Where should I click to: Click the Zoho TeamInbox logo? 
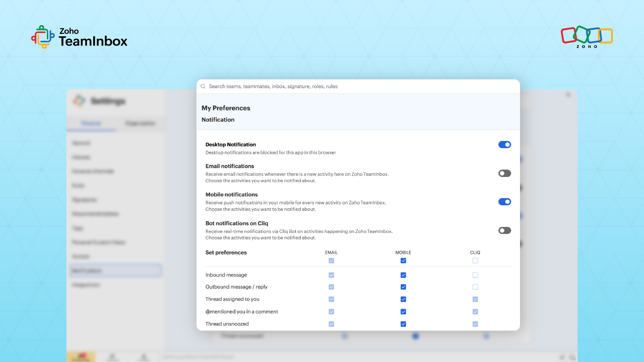(79, 37)
